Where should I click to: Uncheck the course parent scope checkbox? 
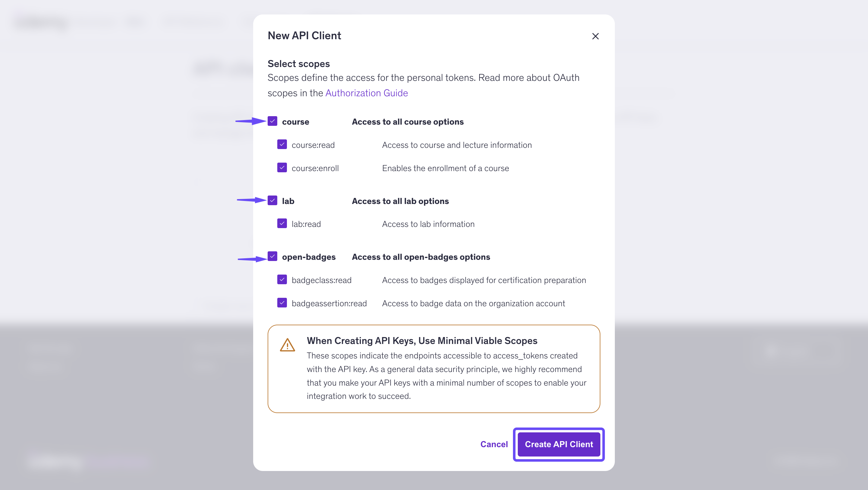[x=272, y=121]
